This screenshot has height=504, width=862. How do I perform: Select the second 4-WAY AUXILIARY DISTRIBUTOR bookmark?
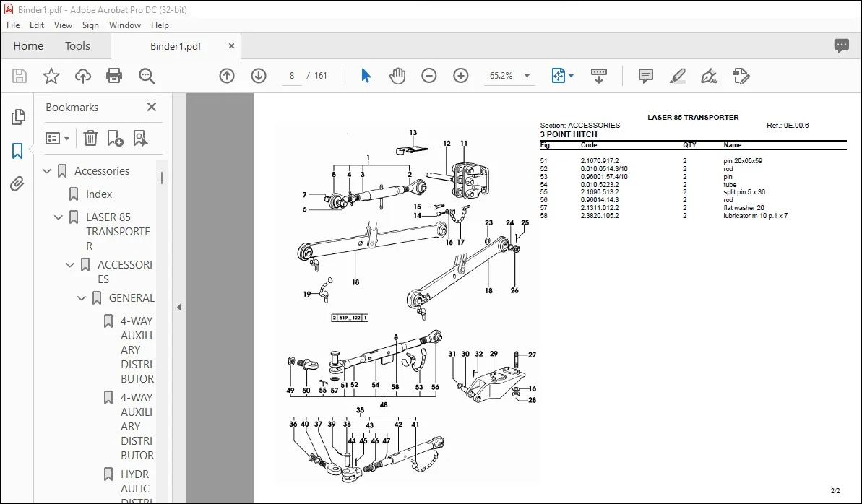coord(137,426)
